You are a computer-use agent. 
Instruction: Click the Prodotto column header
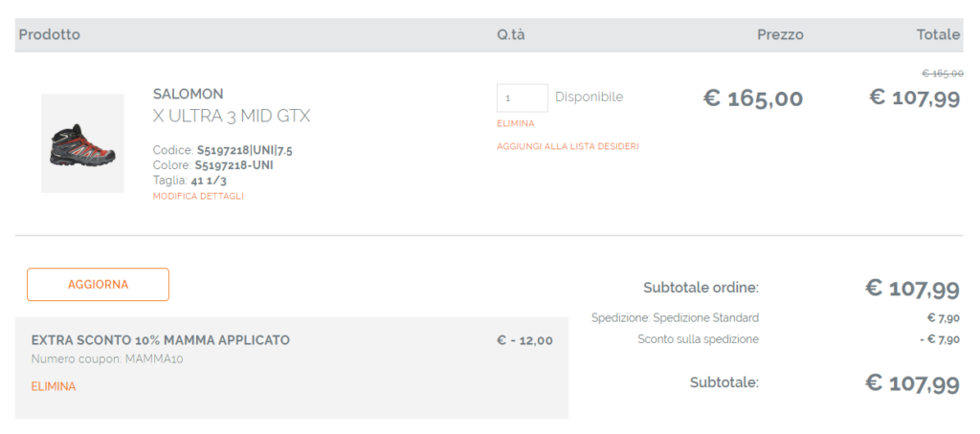(50, 34)
